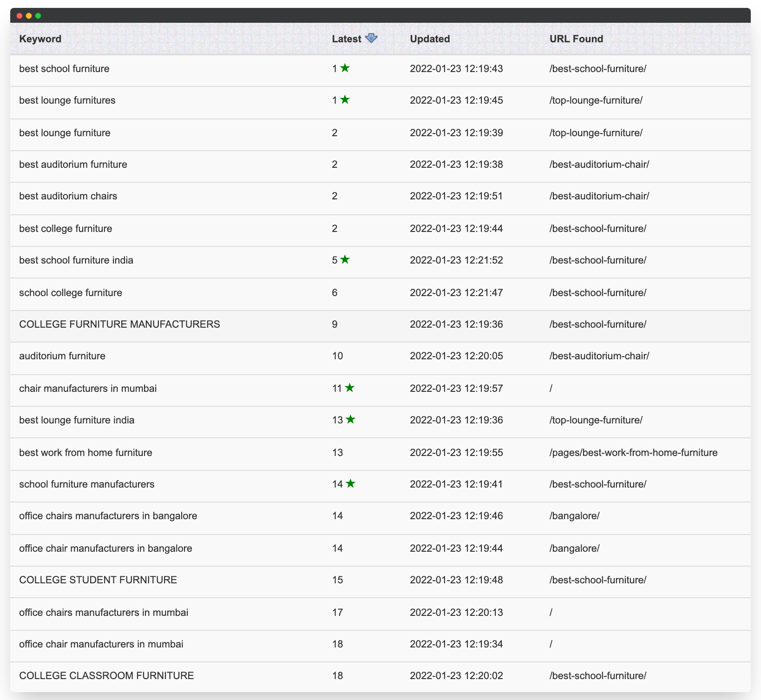The image size is (761, 700).
Task: Sort by the Keyword column header
Action: click(x=40, y=39)
